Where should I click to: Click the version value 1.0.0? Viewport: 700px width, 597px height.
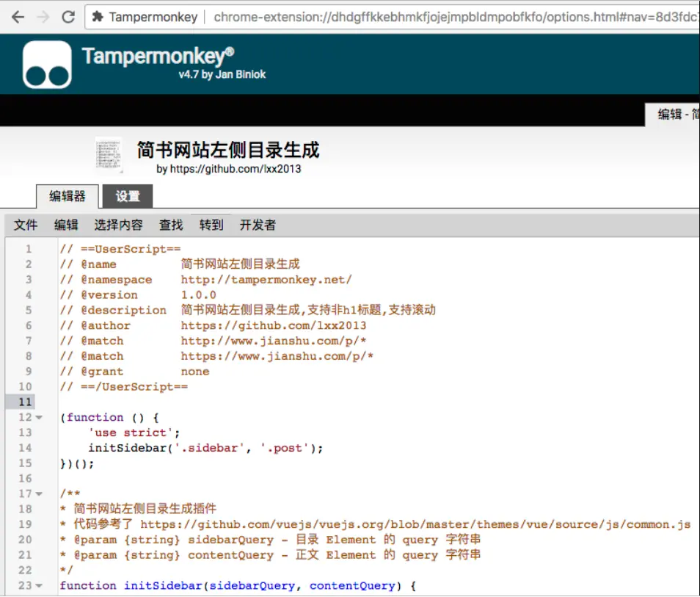[198, 295]
